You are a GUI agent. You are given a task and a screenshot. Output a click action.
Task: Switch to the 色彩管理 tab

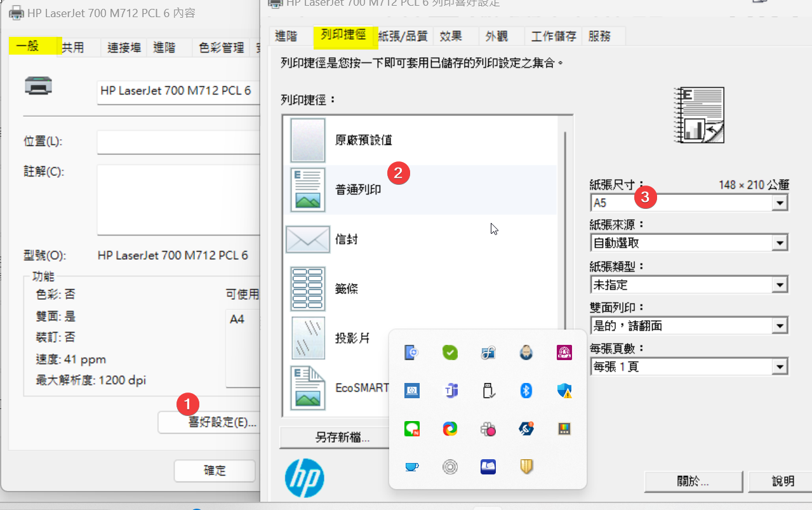point(220,47)
